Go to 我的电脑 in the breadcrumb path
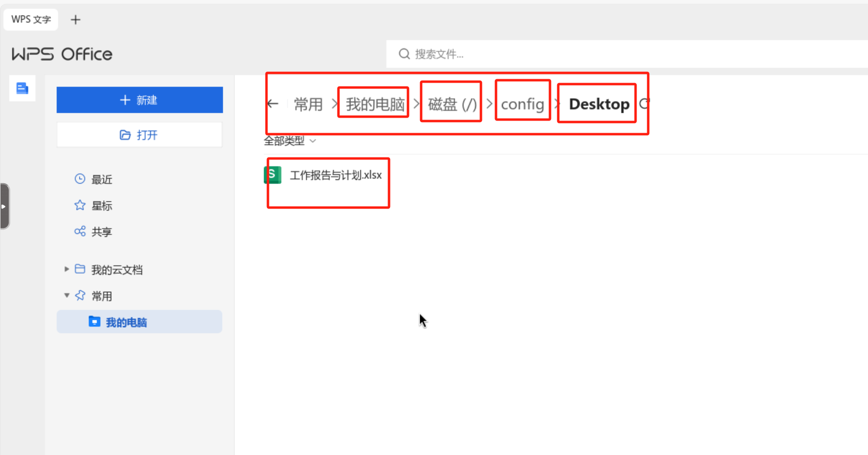The image size is (868, 455). [375, 104]
